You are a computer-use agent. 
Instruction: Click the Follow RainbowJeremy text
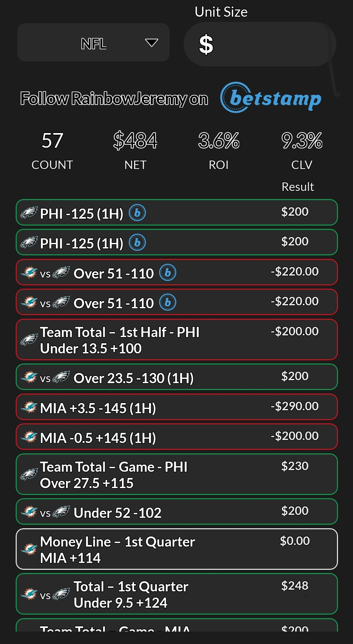pyautogui.click(x=114, y=98)
